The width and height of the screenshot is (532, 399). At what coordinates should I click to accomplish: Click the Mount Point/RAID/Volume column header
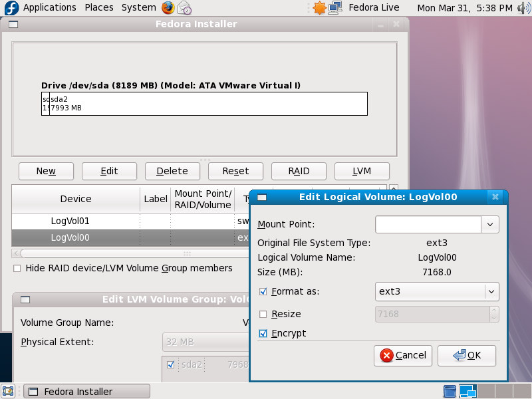[x=203, y=199]
